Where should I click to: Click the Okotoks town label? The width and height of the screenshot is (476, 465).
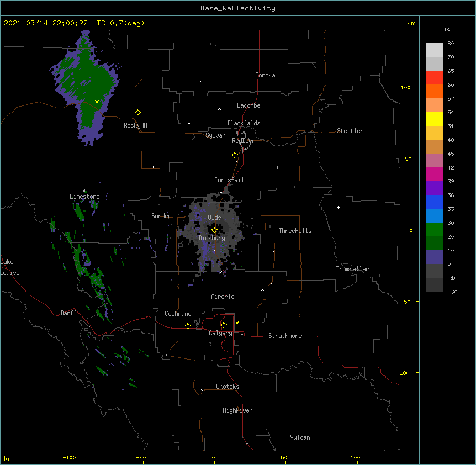coord(228,387)
